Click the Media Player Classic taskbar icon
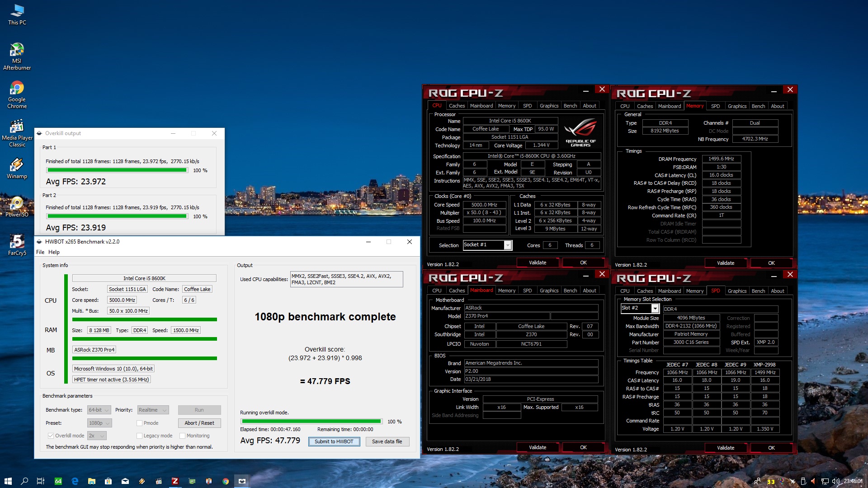 [x=159, y=481]
